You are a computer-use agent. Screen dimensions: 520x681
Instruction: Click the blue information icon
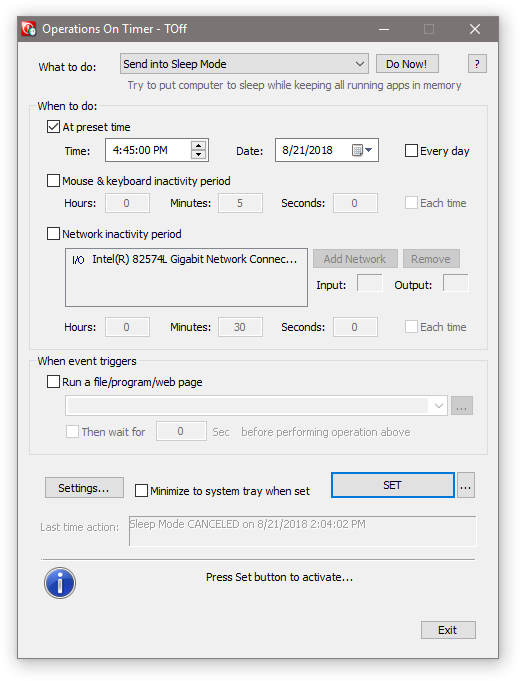[60, 583]
